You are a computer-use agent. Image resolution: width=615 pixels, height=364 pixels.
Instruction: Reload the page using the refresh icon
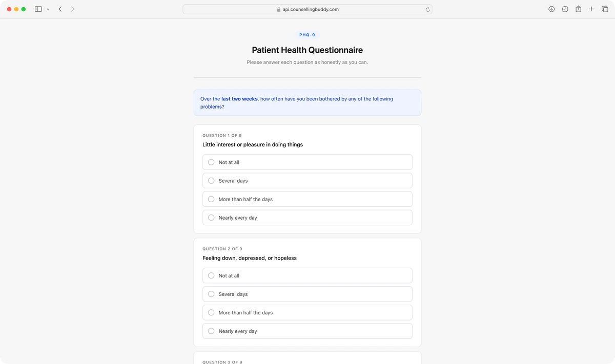(428, 9)
